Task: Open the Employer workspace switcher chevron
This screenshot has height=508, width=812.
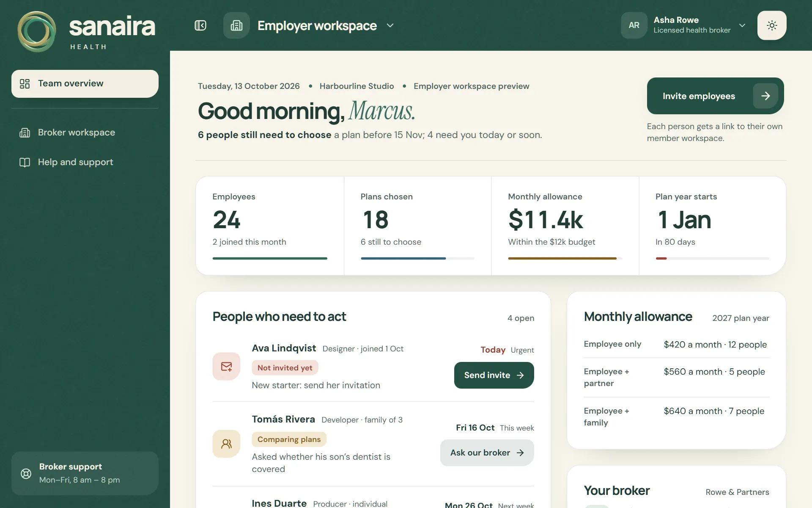Action: click(x=390, y=25)
